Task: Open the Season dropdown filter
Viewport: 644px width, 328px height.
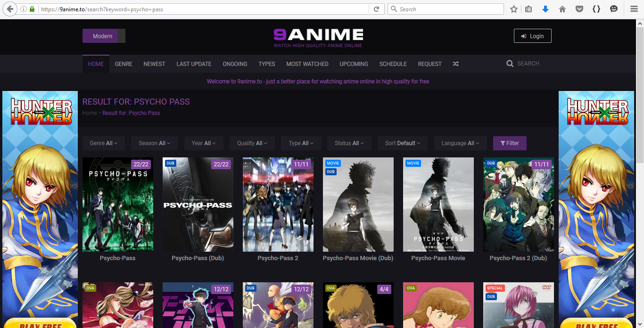Action: click(x=155, y=143)
